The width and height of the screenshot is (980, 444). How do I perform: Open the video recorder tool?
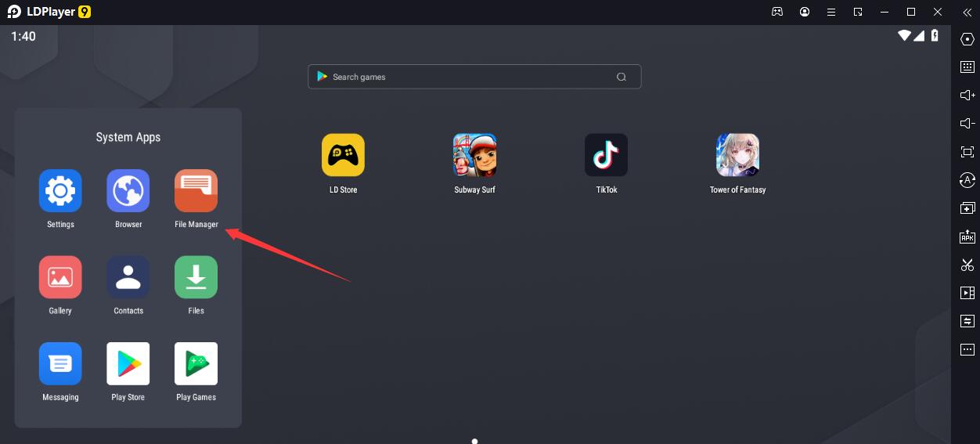tap(967, 293)
